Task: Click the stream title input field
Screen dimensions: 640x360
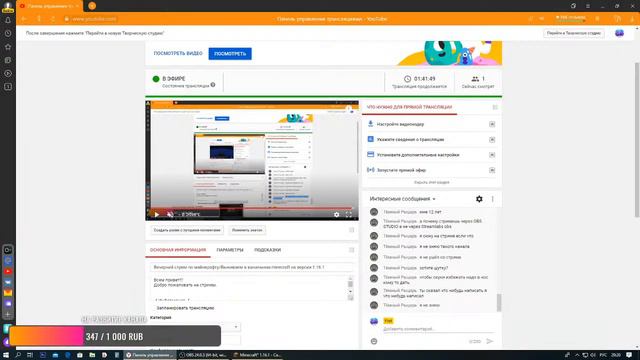Action: [x=251, y=267]
